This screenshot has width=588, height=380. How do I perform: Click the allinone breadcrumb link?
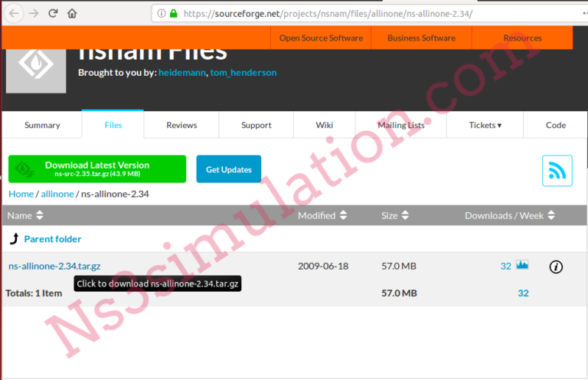[x=57, y=194]
